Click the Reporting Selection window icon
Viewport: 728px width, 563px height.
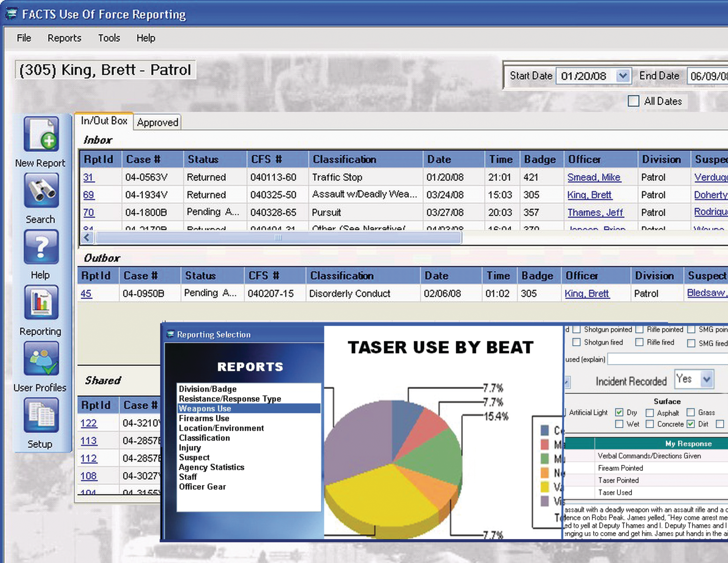point(170,334)
